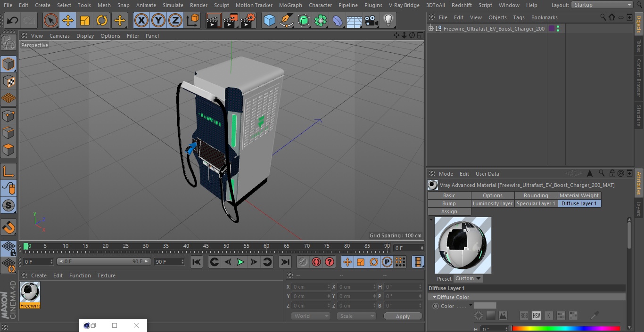Toggle Y axis lock
Image resolution: width=644 pixels, height=332 pixels.
[x=158, y=21]
